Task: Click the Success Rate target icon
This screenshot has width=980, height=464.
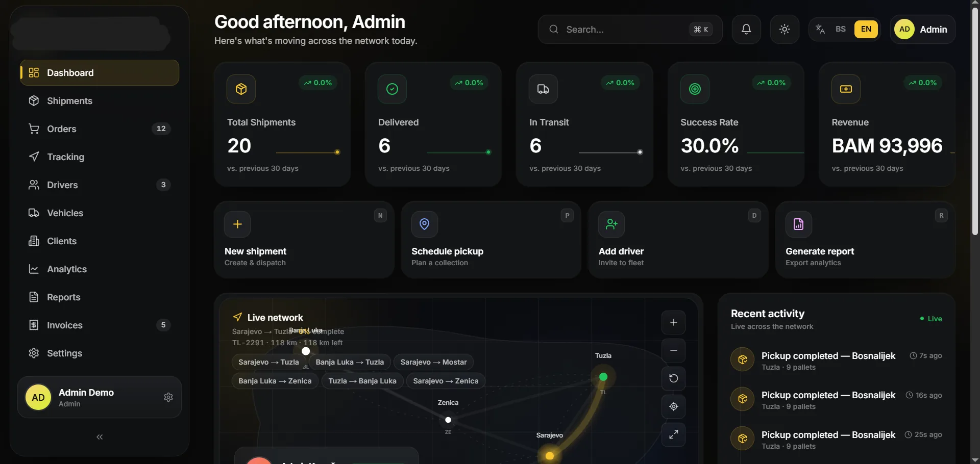Action: (x=695, y=89)
